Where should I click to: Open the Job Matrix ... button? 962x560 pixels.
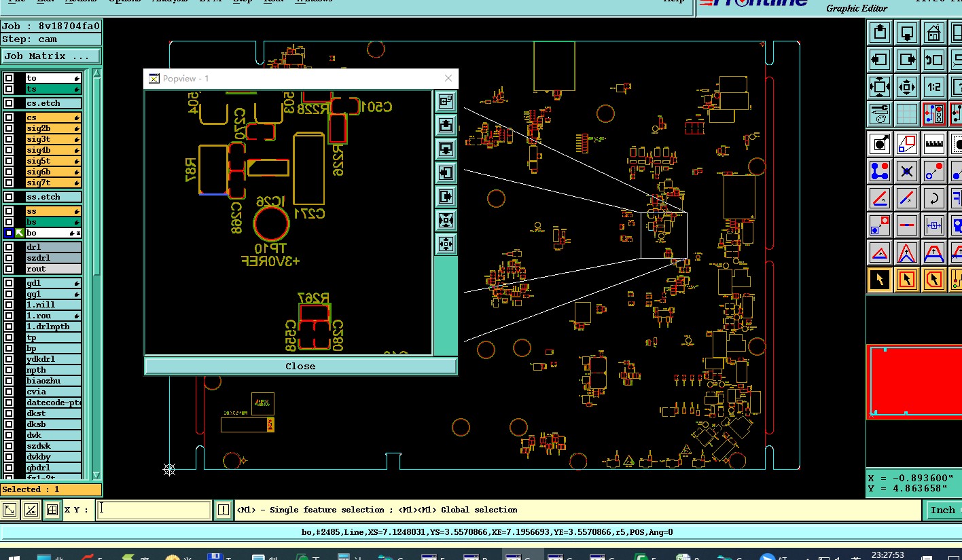coord(51,56)
